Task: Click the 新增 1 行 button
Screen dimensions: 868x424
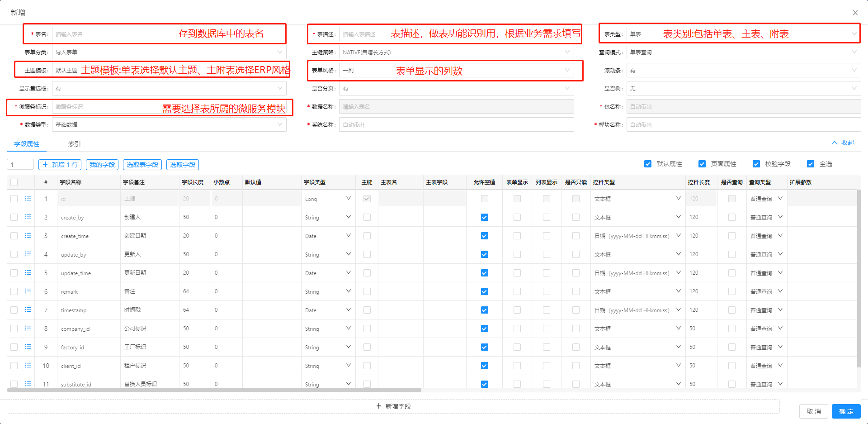Action: click(60, 165)
